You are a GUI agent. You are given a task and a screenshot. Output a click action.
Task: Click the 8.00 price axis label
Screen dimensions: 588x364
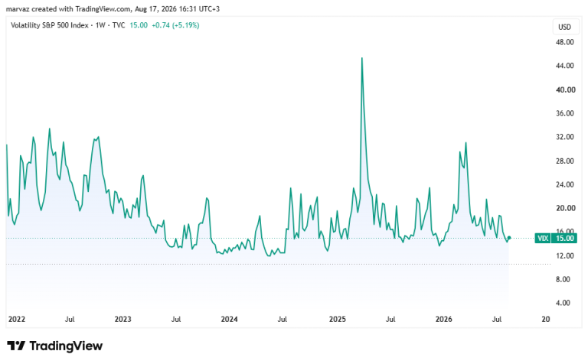click(563, 279)
